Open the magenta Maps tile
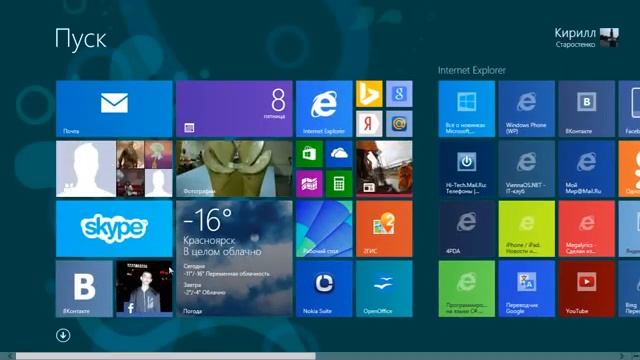640x360 pixels. pos(309,184)
